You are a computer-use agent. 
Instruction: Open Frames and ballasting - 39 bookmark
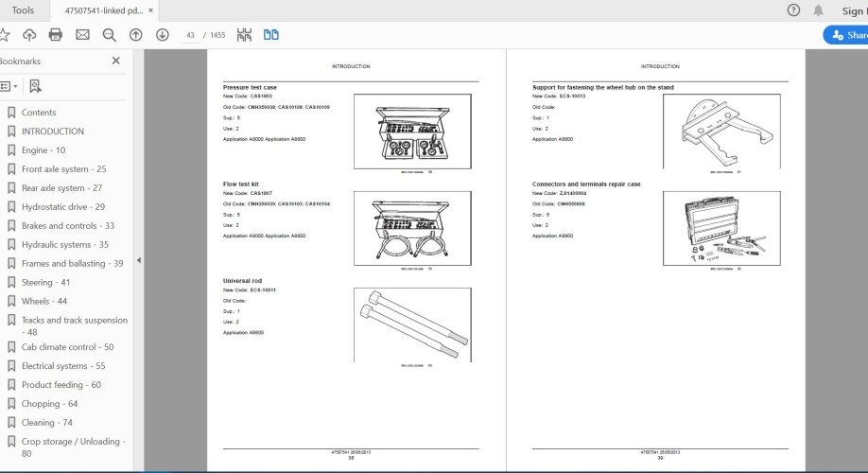click(72, 263)
